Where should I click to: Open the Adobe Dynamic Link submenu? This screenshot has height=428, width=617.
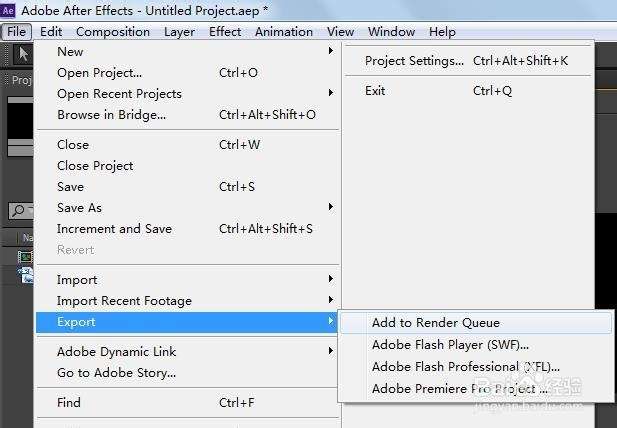click(x=330, y=351)
